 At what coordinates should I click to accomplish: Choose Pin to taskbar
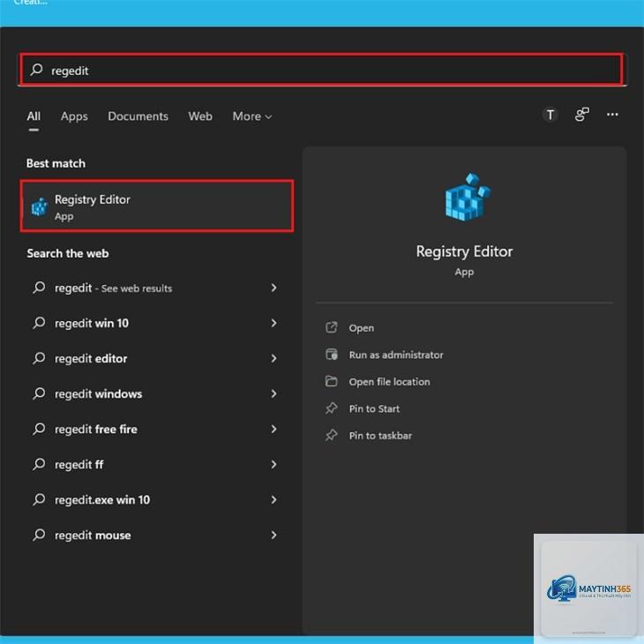click(380, 435)
